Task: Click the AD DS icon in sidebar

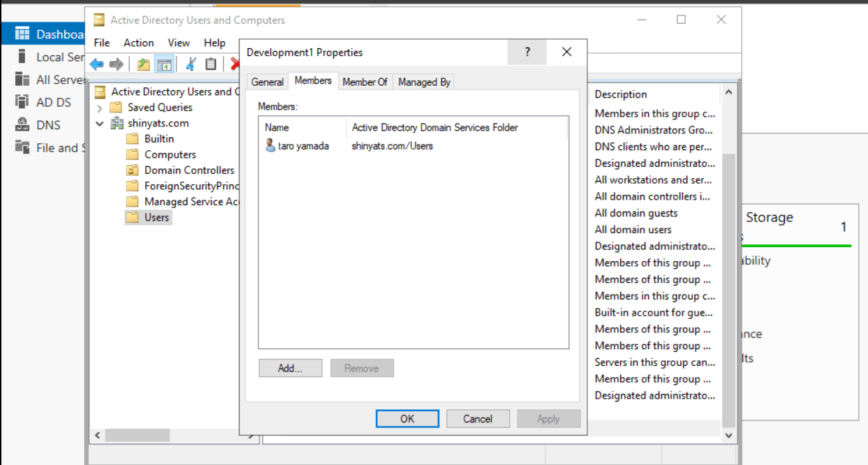Action: point(22,102)
